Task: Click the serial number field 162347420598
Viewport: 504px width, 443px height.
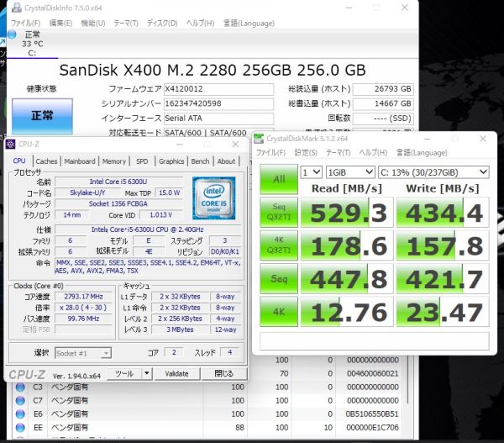Action: point(219,103)
